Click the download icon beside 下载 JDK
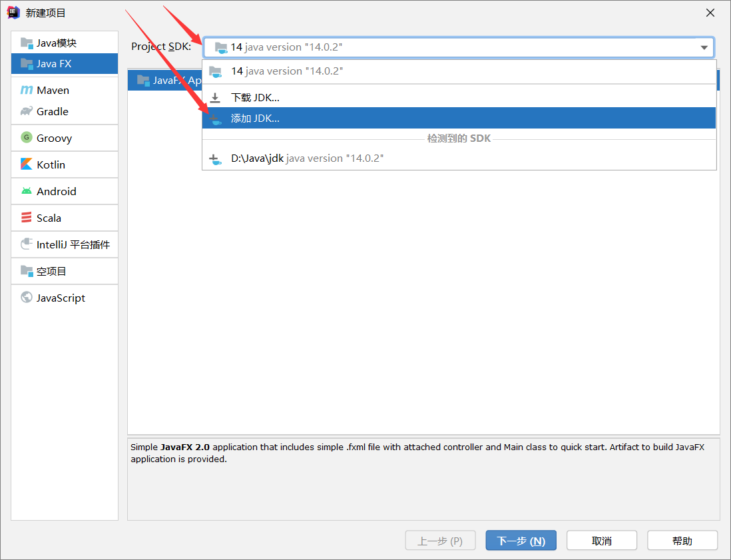The image size is (731, 560). pyautogui.click(x=214, y=97)
